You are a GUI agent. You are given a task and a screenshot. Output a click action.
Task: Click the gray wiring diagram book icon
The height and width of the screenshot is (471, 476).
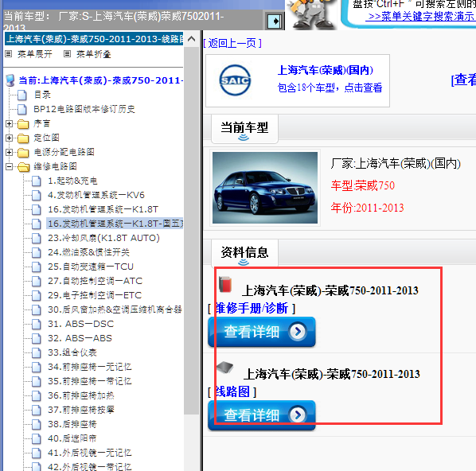coord(225,367)
